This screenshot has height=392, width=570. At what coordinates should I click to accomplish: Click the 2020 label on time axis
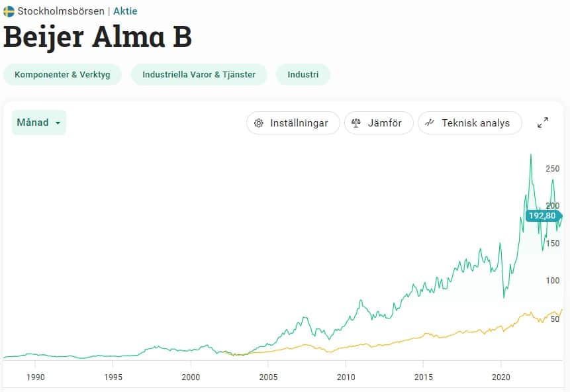[500, 377]
